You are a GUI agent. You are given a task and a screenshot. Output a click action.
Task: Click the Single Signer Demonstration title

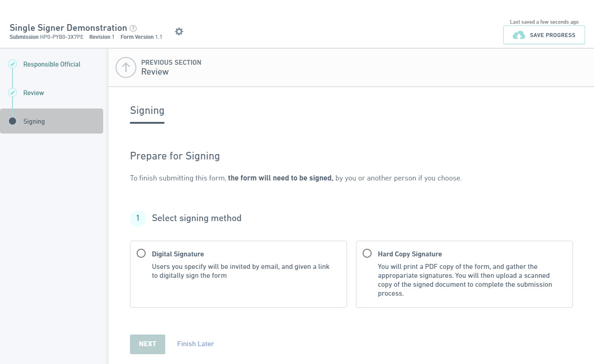[x=68, y=28]
